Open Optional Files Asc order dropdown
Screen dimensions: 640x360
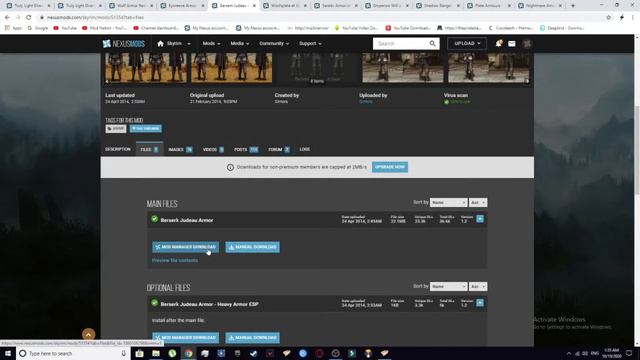click(x=478, y=287)
